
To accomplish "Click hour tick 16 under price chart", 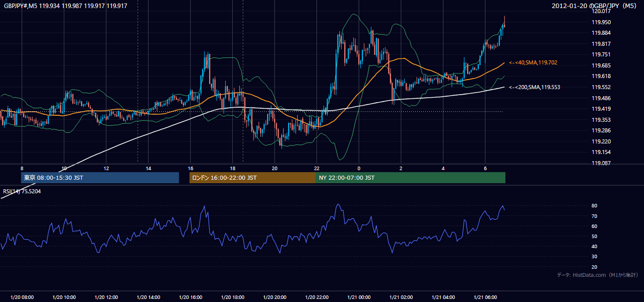I will point(190,168).
